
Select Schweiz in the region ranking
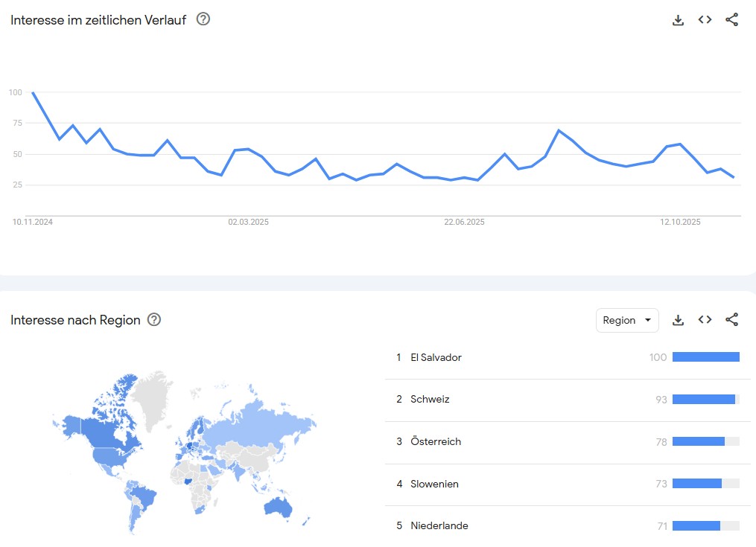tap(430, 400)
